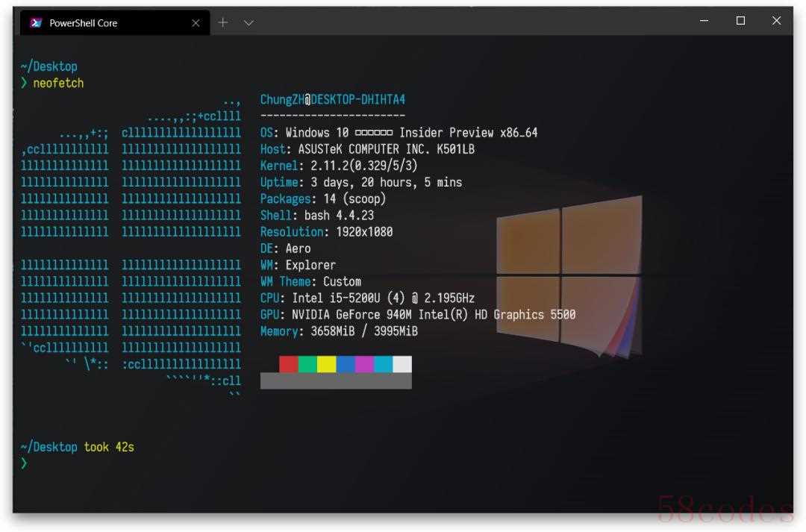Viewport: 806px width, 532px height.
Task: Close the PowerShell Core tab
Action: 196,23
